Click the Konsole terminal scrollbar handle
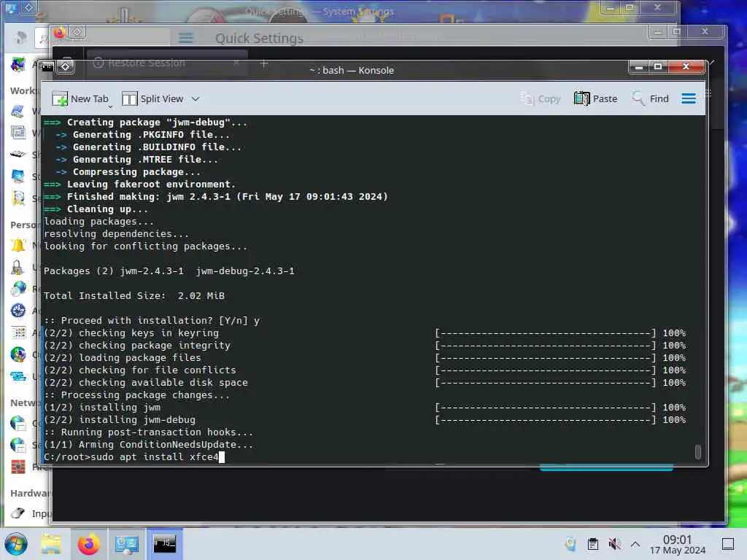This screenshot has height=560, width=747. coord(698,452)
